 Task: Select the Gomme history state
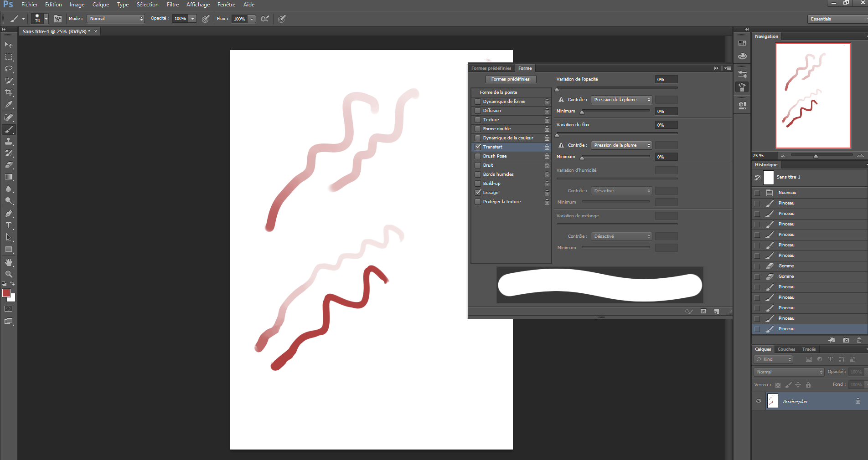(786, 266)
